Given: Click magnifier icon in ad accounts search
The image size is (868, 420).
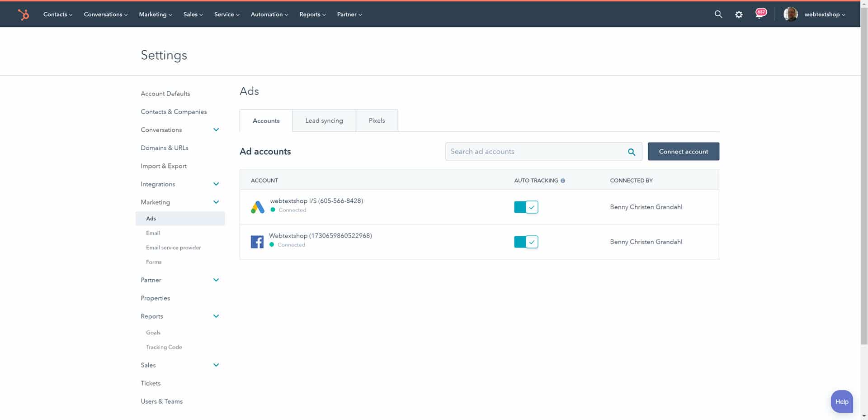Looking at the screenshot, I should tap(632, 152).
